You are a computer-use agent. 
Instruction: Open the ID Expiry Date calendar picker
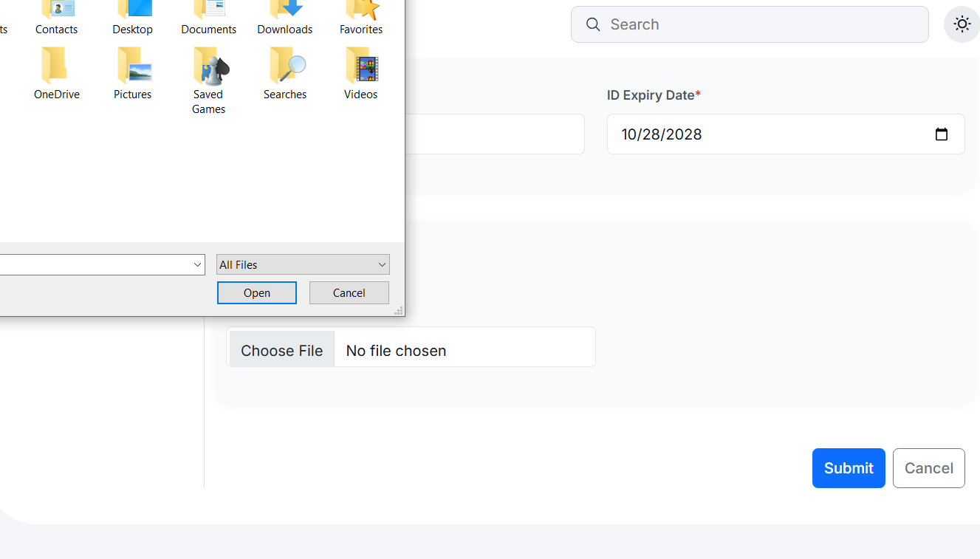942,134
